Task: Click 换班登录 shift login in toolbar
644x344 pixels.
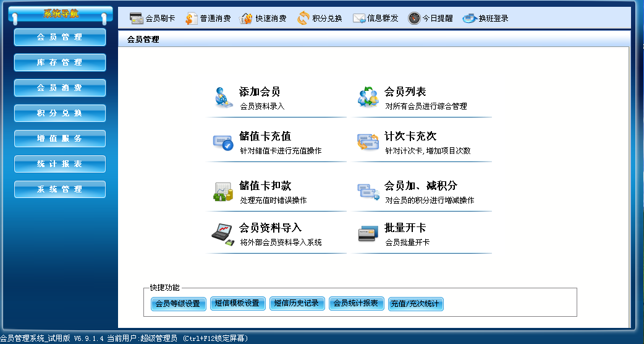Action: point(486,19)
